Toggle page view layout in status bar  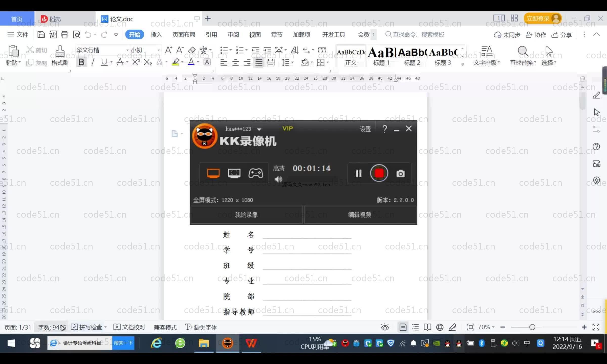pos(403,327)
